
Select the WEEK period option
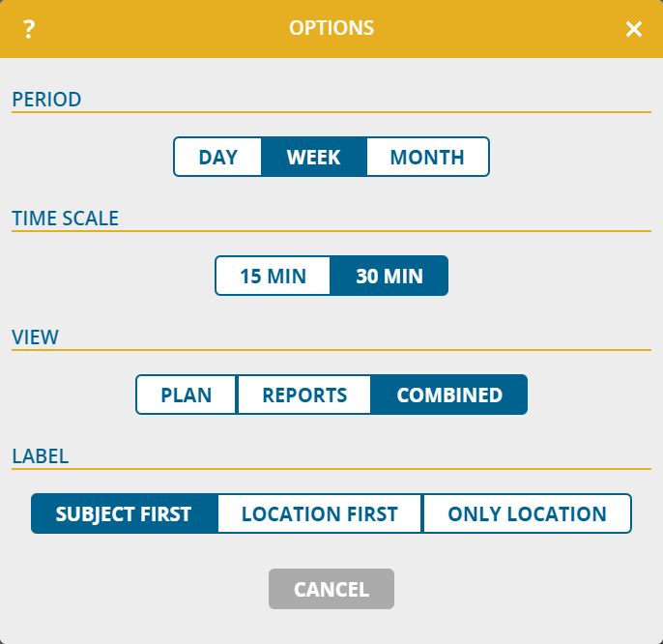pyautogui.click(x=314, y=157)
